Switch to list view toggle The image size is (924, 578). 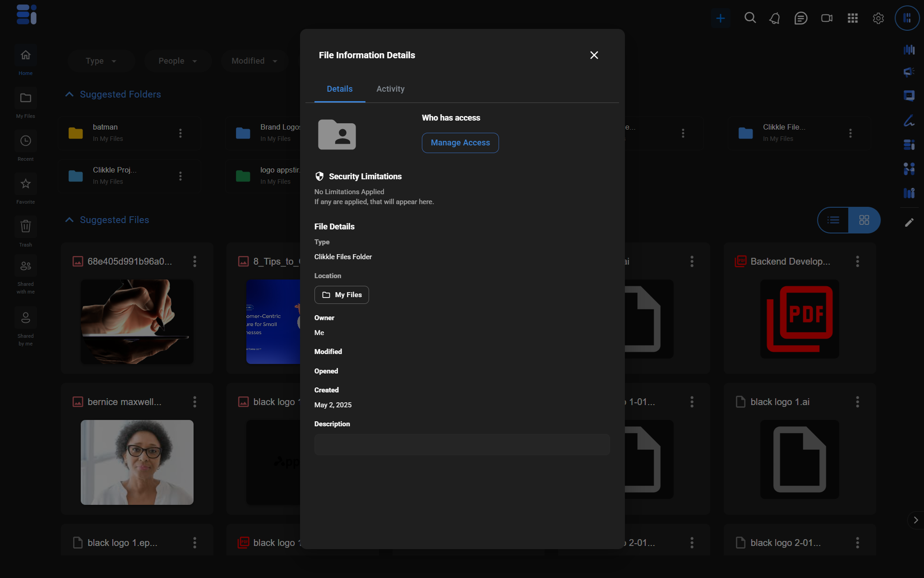(833, 220)
